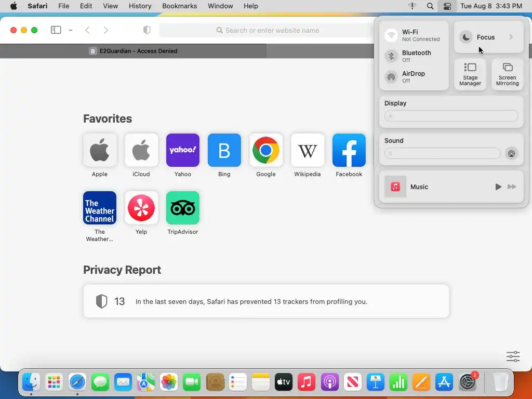Adjust the Sound volume slider
Viewport: 532px width, 399px height.
click(x=443, y=153)
